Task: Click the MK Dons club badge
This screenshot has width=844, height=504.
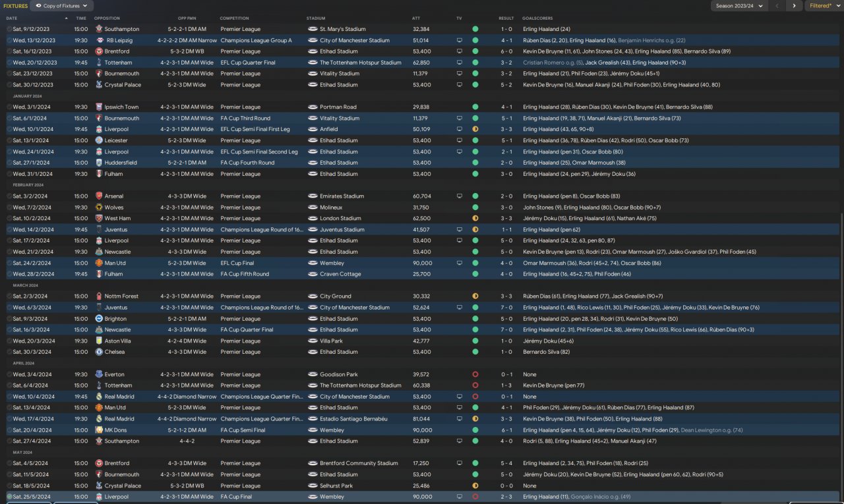Action: (99, 430)
